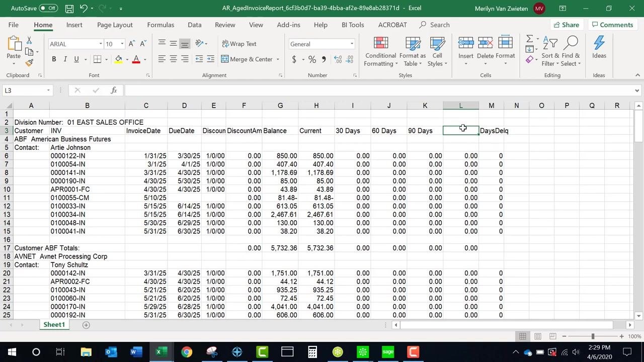Viewport: 644px width, 362px height.
Task: Click the Save icon in title bar
Action: pos(69,8)
